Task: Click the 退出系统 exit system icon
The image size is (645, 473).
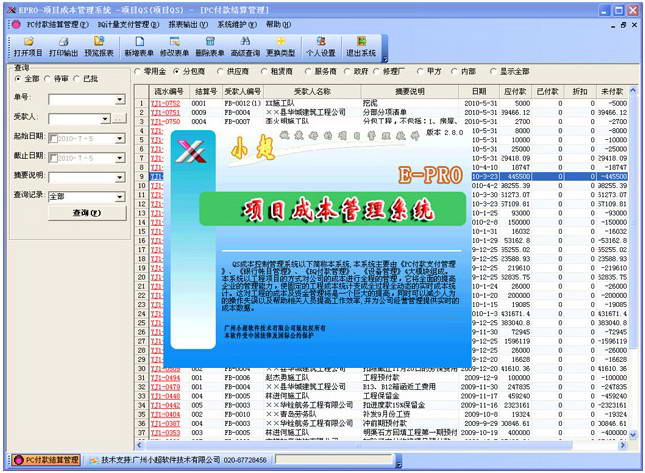Action: (x=361, y=47)
